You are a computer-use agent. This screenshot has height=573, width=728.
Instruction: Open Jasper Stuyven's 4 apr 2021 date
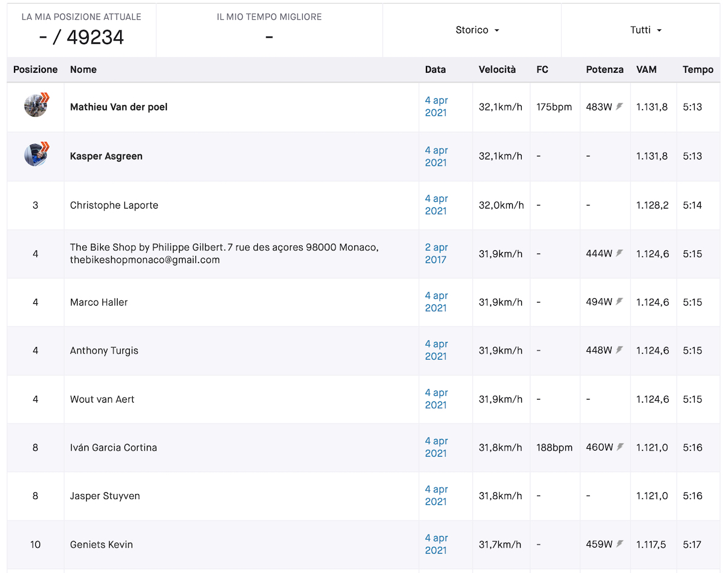[x=436, y=495]
